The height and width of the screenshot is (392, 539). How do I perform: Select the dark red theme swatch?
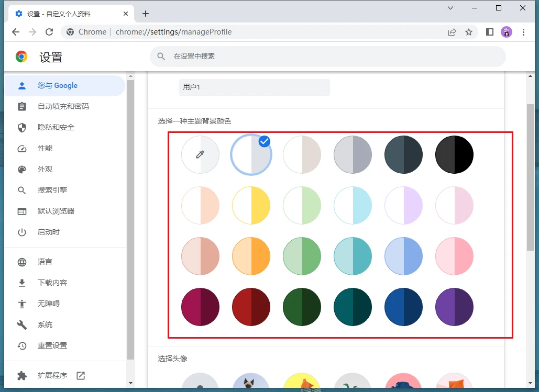(251, 307)
